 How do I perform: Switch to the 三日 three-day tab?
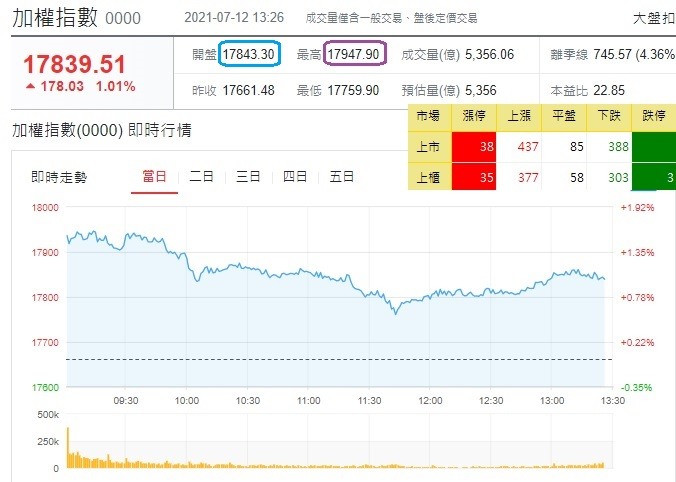[248, 177]
